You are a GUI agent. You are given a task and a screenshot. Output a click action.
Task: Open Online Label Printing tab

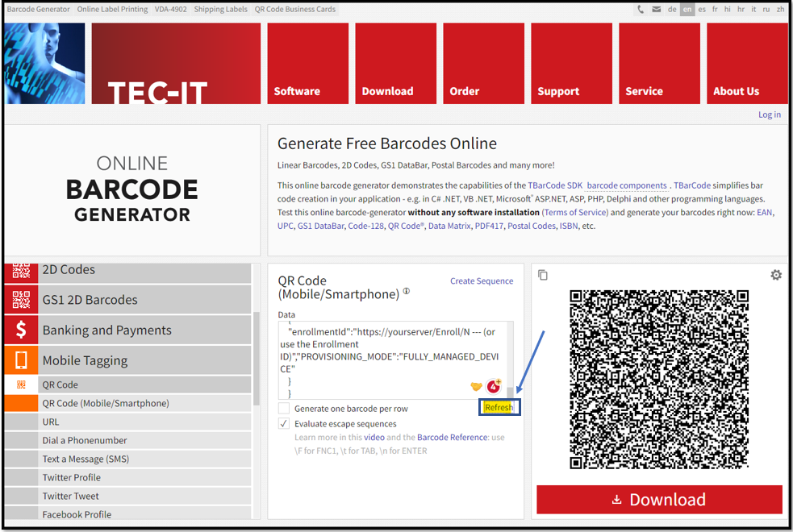(x=112, y=9)
